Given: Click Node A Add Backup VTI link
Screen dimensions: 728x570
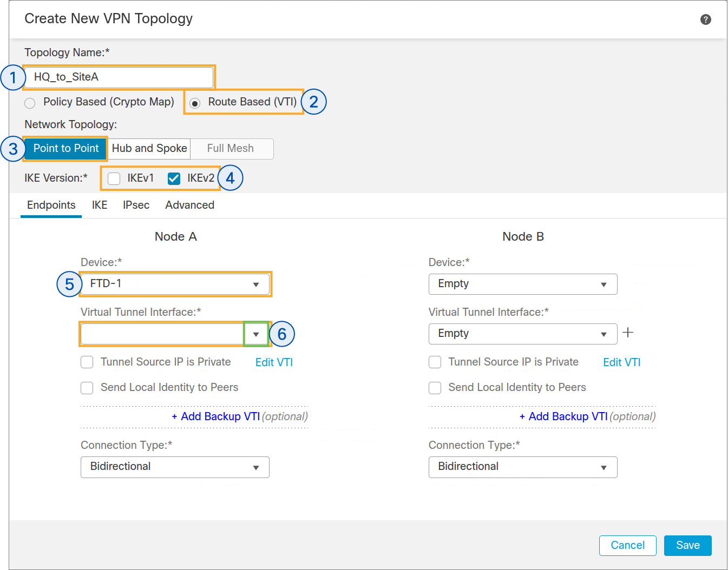Looking at the screenshot, I should [x=216, y=417].
